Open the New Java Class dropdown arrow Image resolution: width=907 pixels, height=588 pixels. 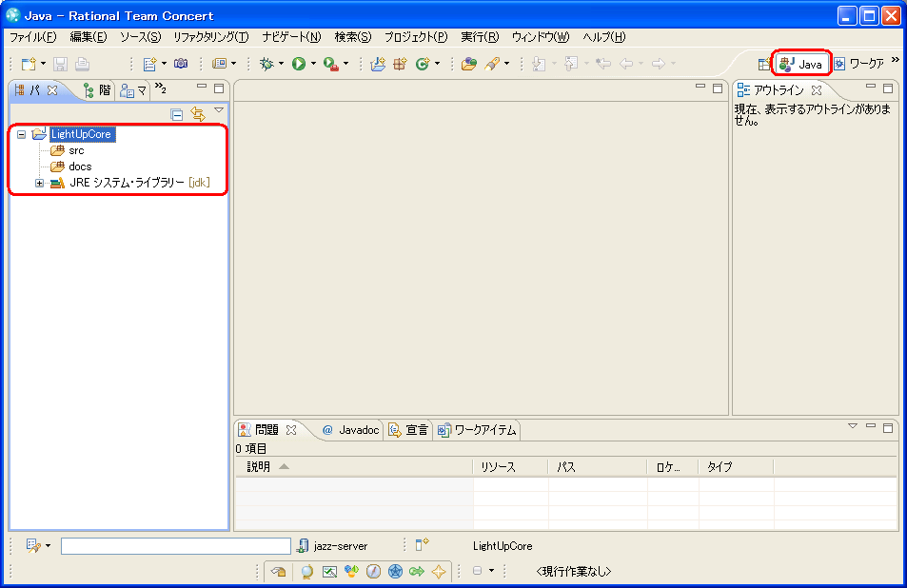437,64
